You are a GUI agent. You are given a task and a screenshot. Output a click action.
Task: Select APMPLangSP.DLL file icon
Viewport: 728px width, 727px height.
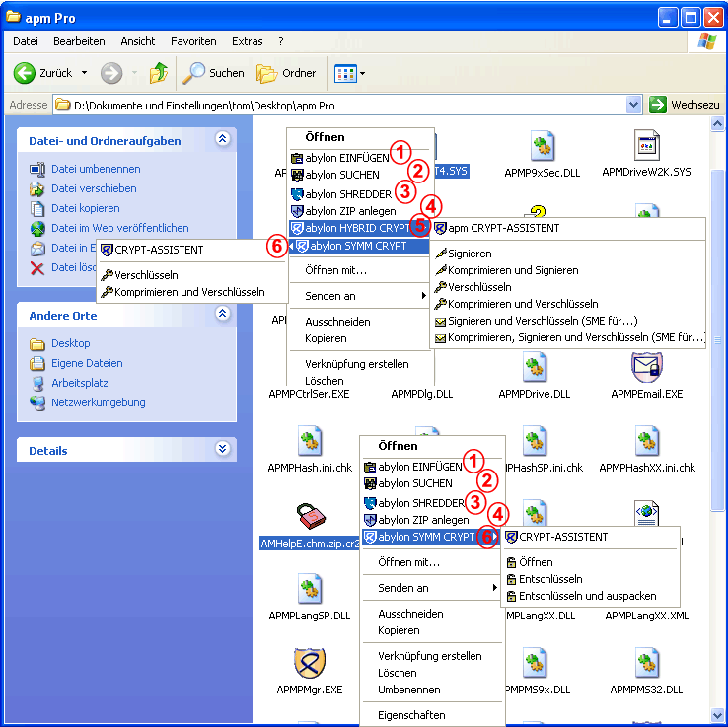(x=310, y=589)
